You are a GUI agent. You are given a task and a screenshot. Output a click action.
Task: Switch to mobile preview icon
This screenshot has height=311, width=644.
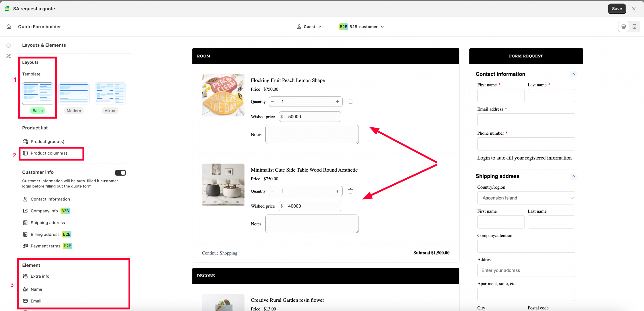[634, 27]
